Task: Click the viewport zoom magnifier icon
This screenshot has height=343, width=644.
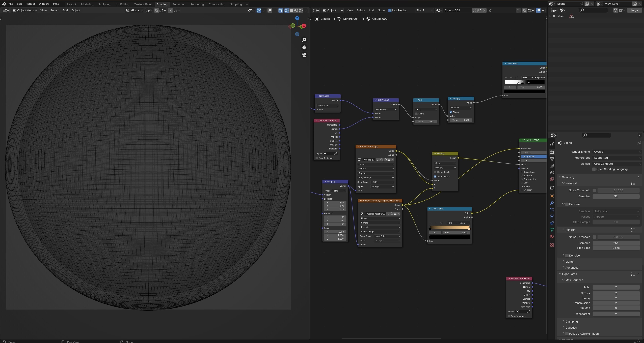Action: [x=304, y=40]
